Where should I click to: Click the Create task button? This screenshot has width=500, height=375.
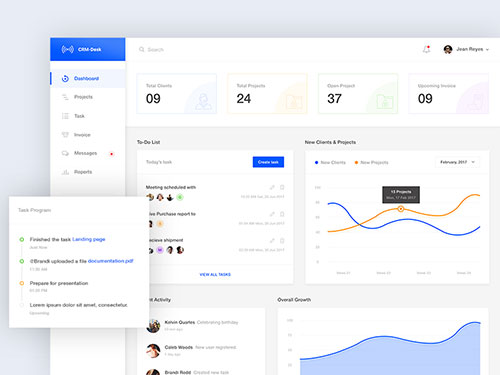pos(268,162)
